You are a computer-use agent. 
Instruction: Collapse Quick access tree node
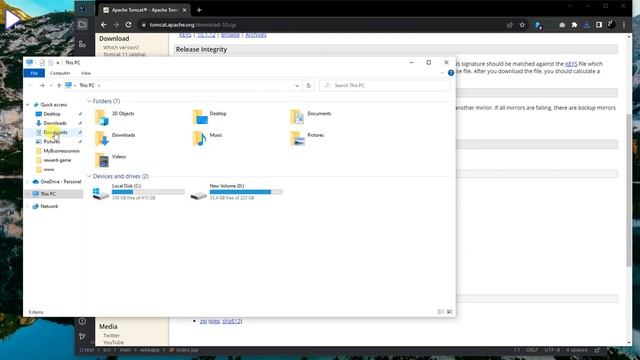point(28,105)
